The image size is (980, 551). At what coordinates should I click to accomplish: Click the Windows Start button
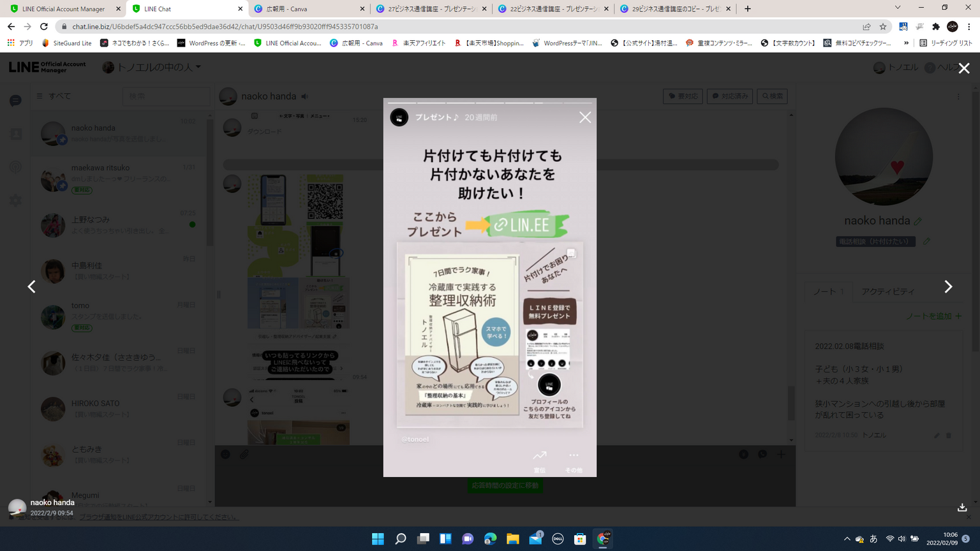[x=378, y=539]
